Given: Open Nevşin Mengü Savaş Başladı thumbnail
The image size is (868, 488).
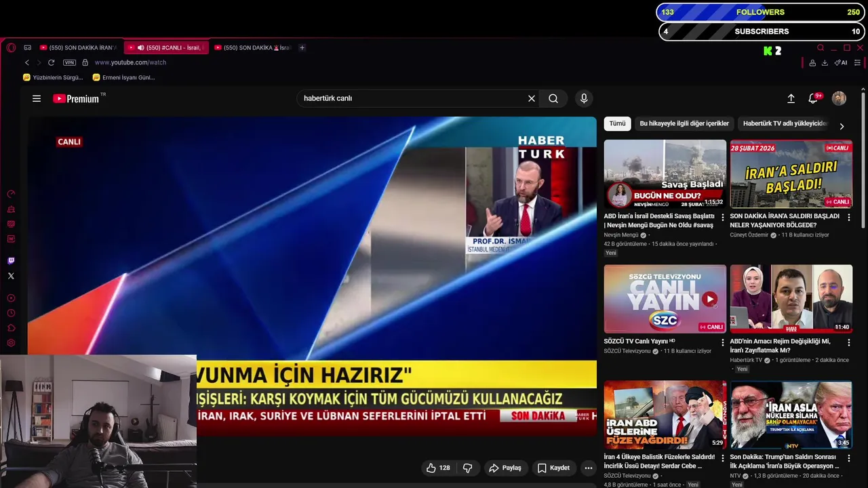Looking at the screenshot, I should coord(665,174).
